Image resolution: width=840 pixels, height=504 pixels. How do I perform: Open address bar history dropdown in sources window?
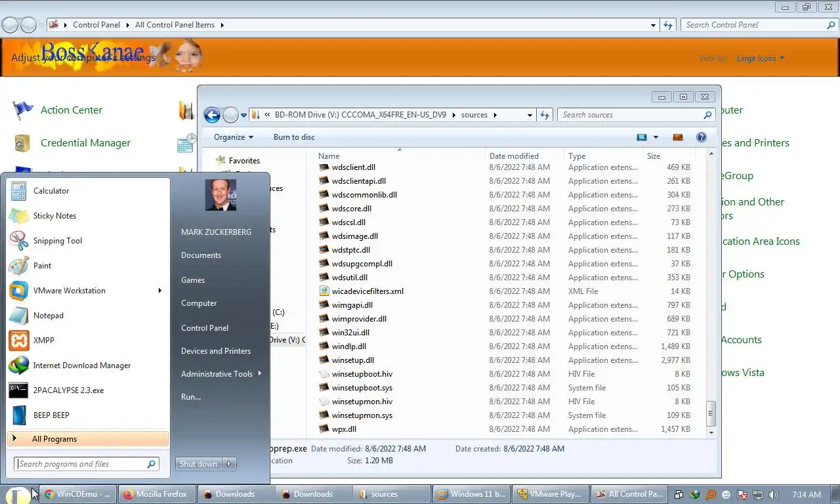pyautogui.click(x=530, y=115)
